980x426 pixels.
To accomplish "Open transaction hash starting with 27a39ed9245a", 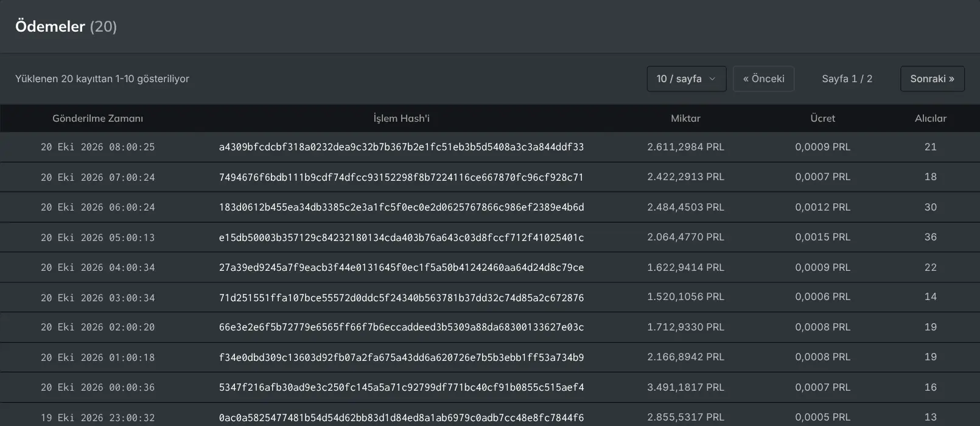I will pyautogui.click(x=401, y=267).
